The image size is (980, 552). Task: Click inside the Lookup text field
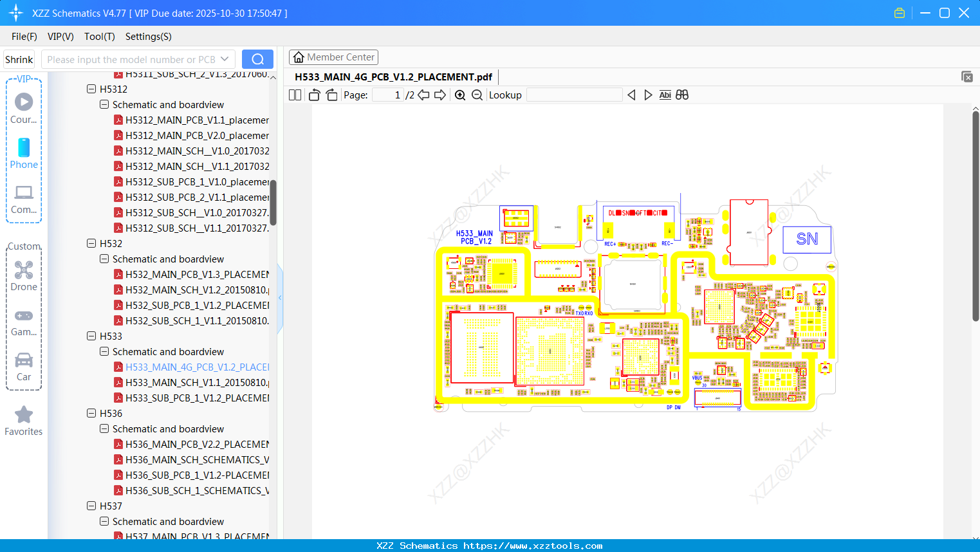(x=575, y=95)
